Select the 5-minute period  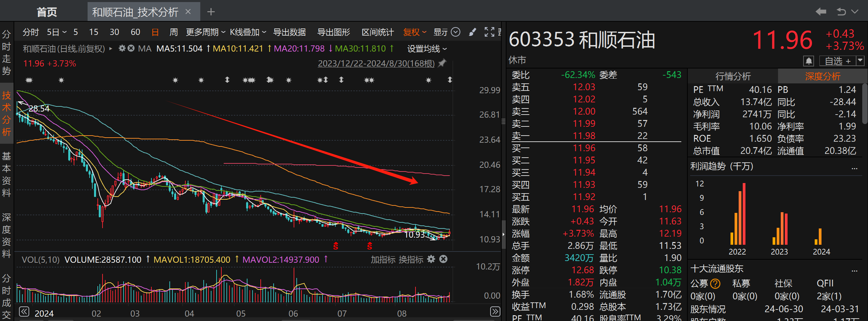[76, 32]
